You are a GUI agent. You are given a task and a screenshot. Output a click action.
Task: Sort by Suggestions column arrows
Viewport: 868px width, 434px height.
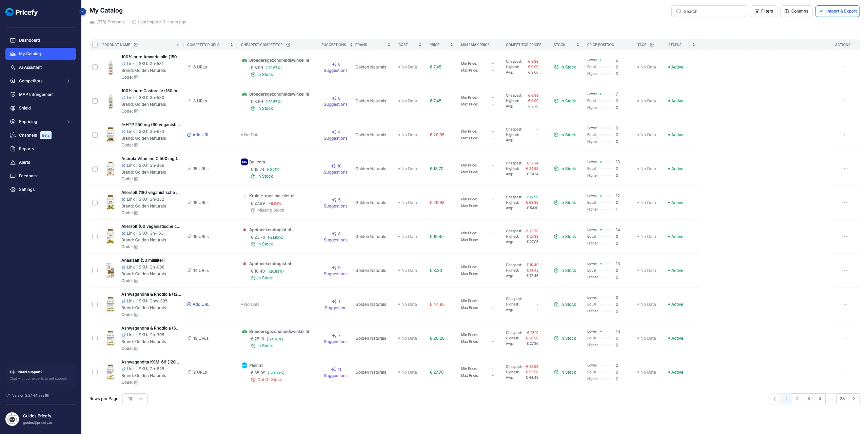tap(351, 45)
